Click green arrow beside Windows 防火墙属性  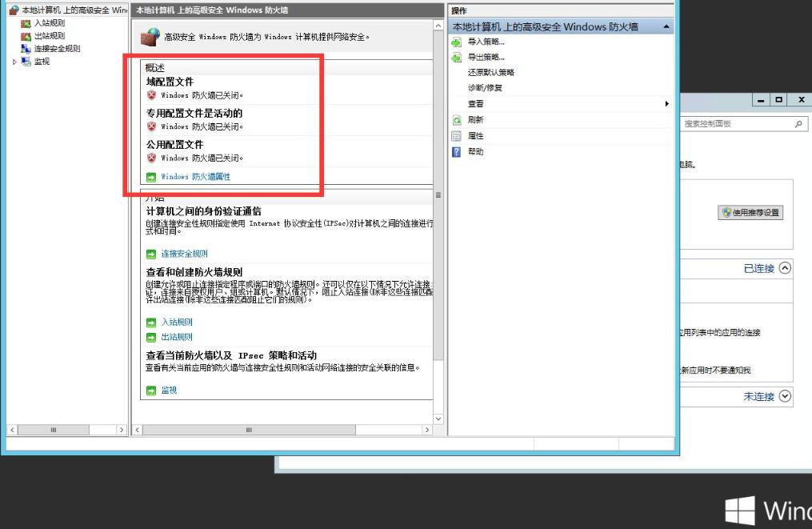click(151, 177)
